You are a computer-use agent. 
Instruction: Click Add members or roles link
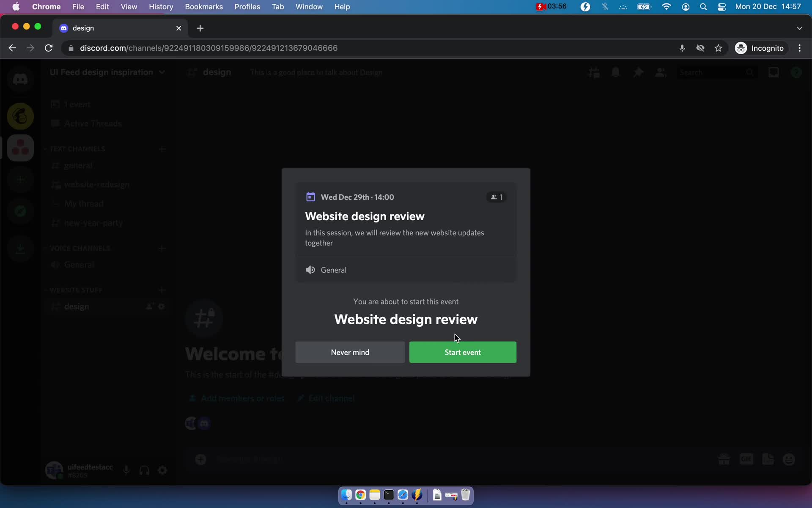click(x=237, y=398)
